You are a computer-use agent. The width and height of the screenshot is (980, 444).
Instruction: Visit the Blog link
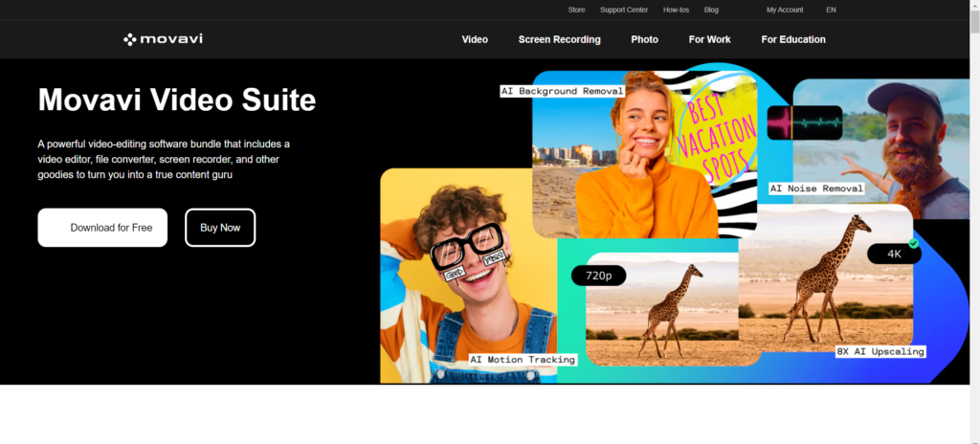711,10
